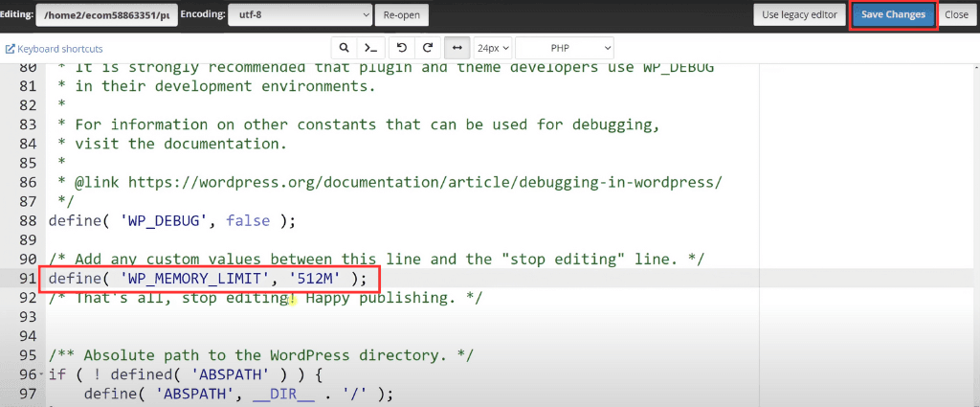Click "For information on other constants" line 83

(x=367, y=125)
